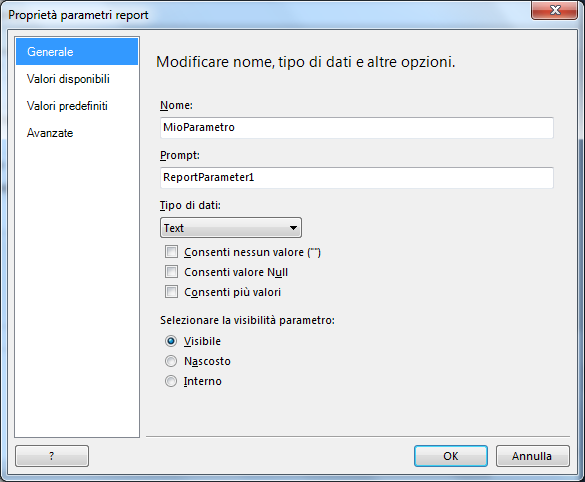Select the Visibile radio button

171,341
